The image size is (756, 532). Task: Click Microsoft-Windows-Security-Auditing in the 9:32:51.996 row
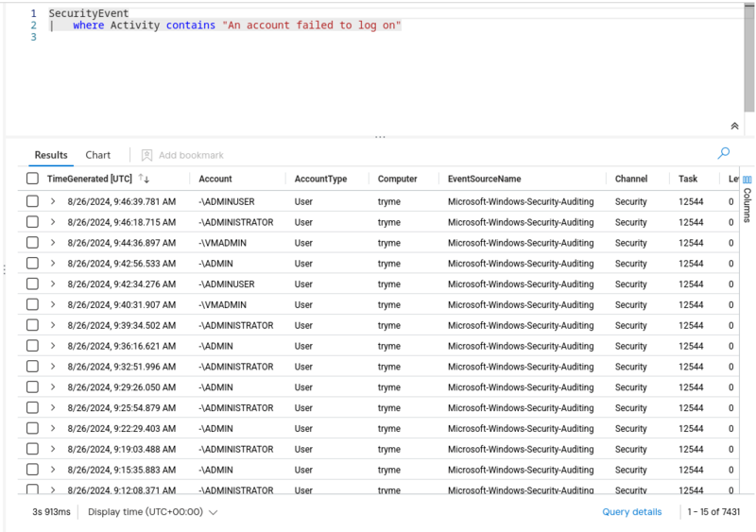[x=521, y=367]
